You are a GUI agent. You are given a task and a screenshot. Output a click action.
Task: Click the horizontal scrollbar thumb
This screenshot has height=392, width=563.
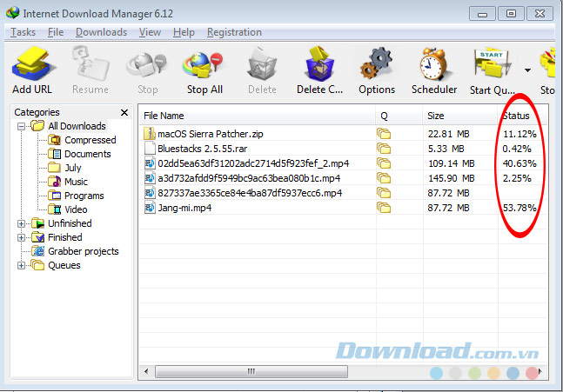pos(251,371)
